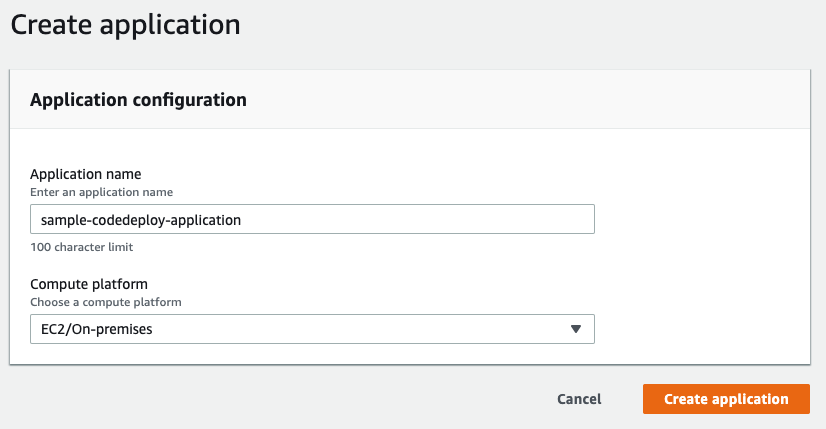Click the Create application page heading
The height and width of the screenshot is (429, 826).
pos(125,25)
